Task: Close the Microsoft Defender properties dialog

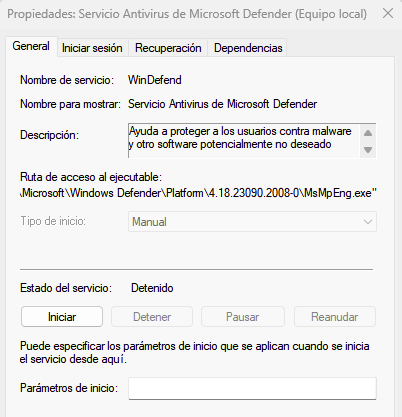Action: pyautogui.click(x=388, y=14)
